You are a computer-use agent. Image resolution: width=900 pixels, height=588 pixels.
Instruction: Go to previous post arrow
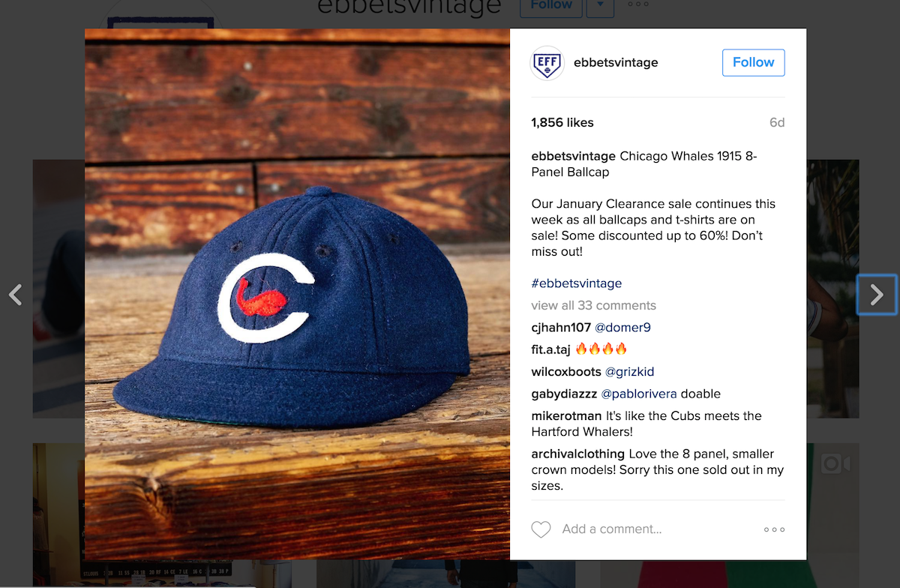click(15, 295)
